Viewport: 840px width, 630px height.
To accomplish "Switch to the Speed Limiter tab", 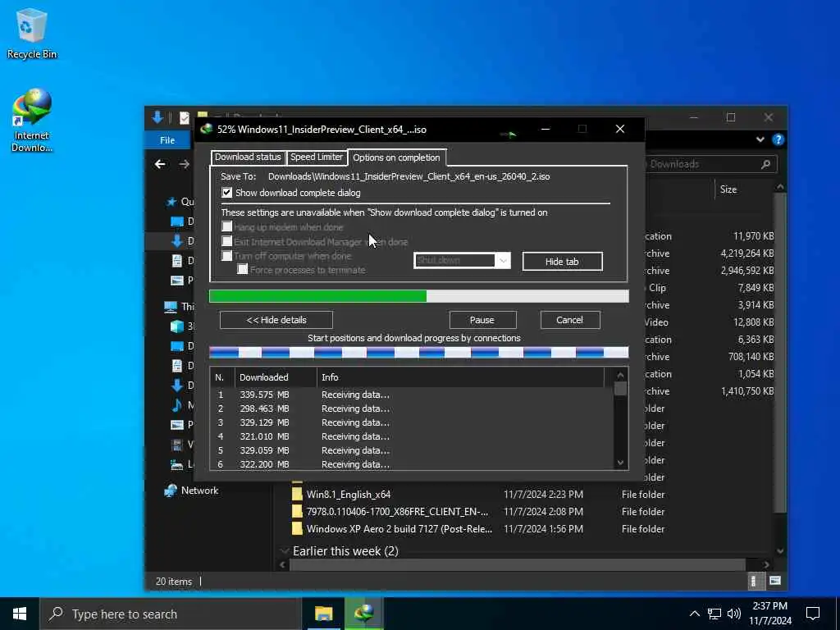I will (317, 157).
